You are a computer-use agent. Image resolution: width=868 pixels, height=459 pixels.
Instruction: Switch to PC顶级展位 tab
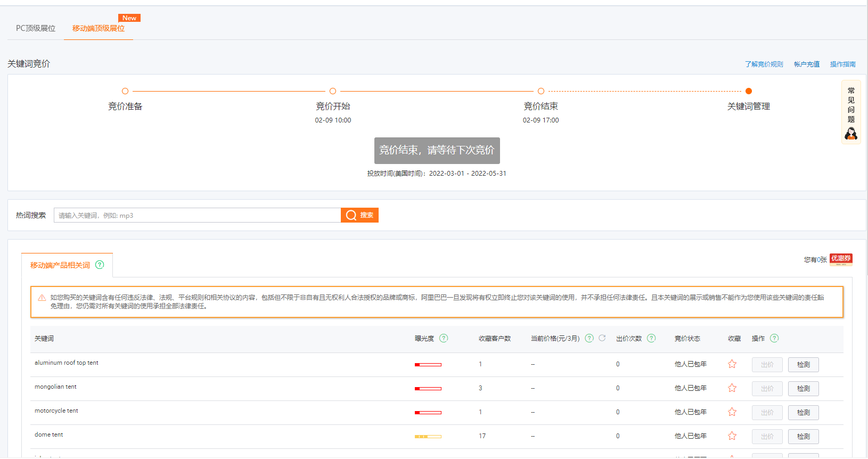click(36, 28)
